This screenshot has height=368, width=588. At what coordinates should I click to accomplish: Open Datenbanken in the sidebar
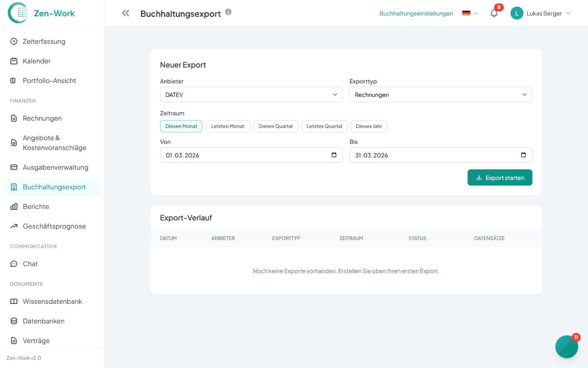pyautogui.click(x=52, y=321)
